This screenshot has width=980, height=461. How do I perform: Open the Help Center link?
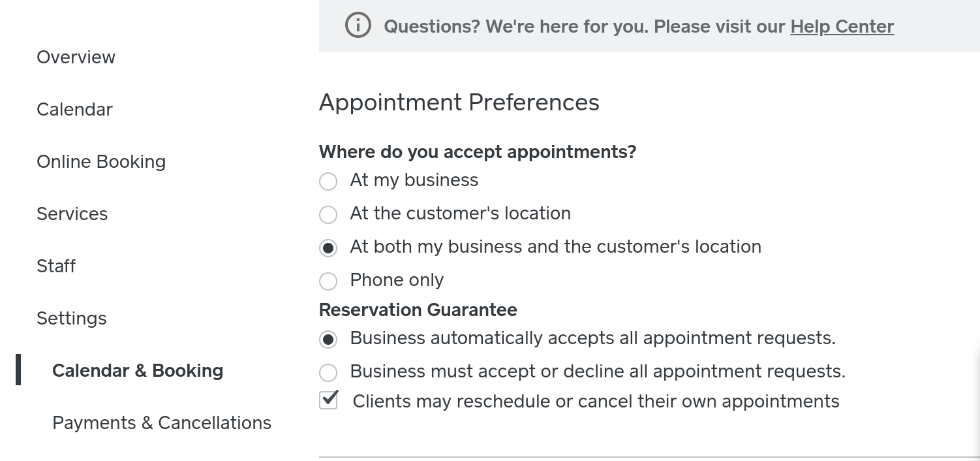point(842,27)
